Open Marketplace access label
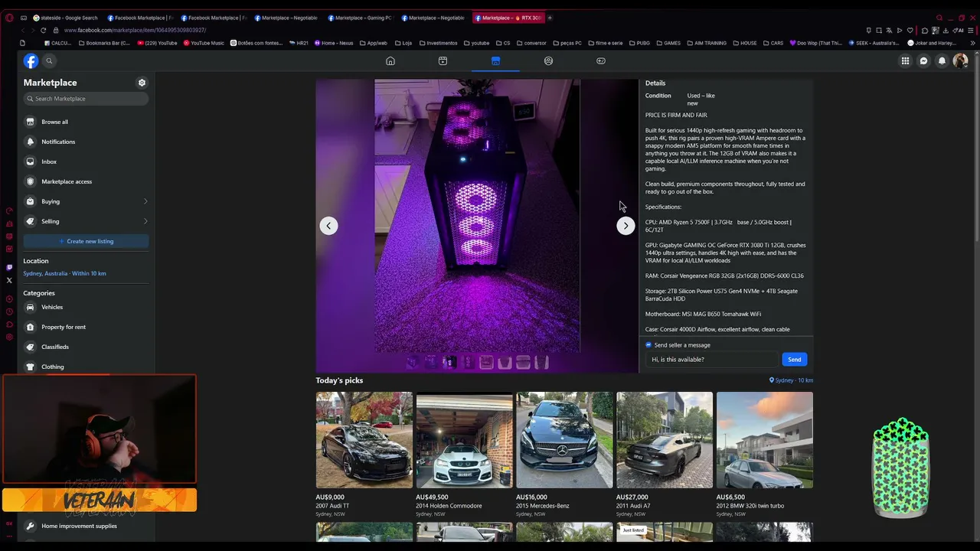Viewport: 980px width, 551px height. tap(67, 181)
